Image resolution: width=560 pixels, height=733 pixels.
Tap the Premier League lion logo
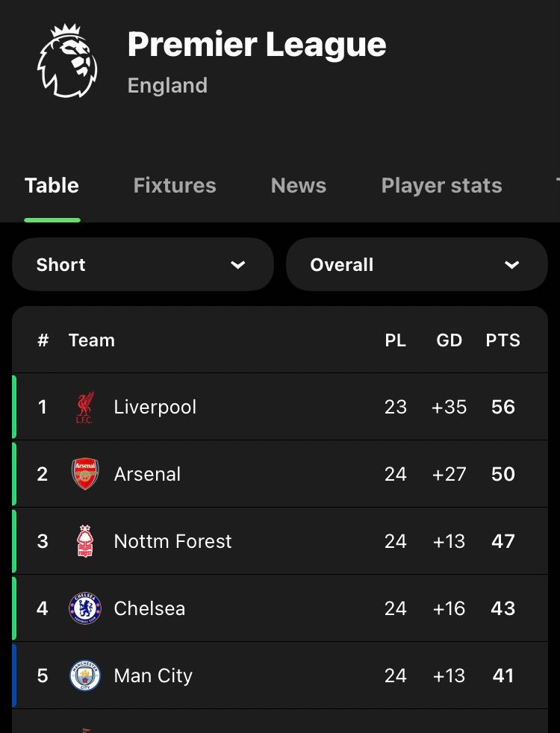67,61
